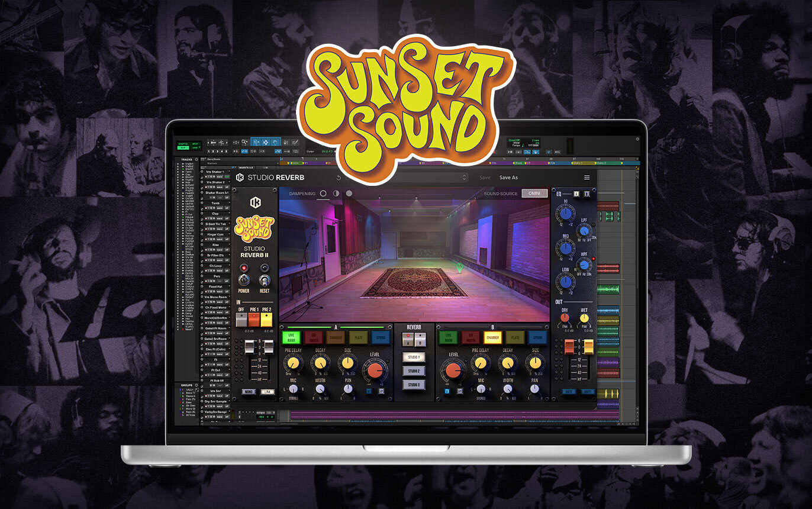Toggle the OMNI sound source button

[x=534, y=194]
